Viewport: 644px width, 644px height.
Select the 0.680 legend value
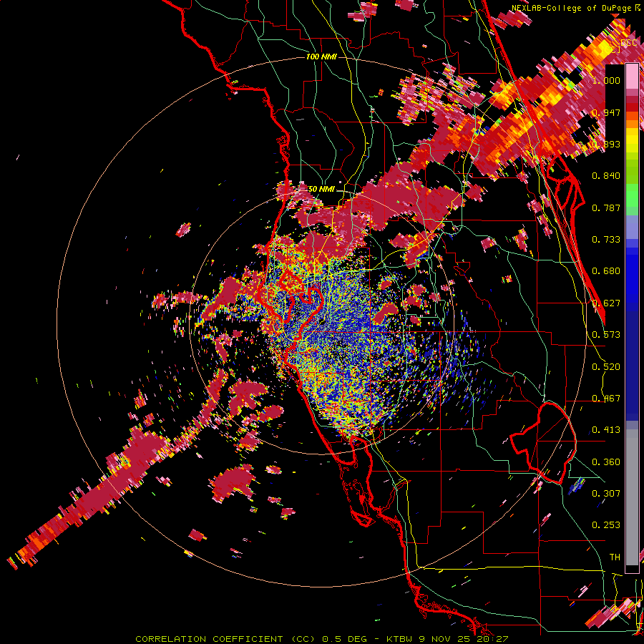click(606, 271)
